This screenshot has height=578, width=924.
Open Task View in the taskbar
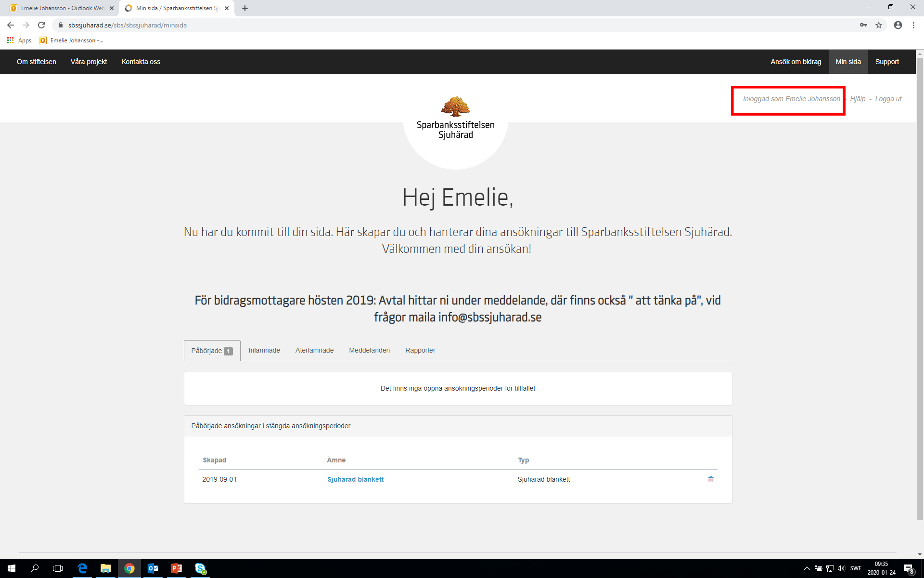pyautogui.click(x=58, y=568)
